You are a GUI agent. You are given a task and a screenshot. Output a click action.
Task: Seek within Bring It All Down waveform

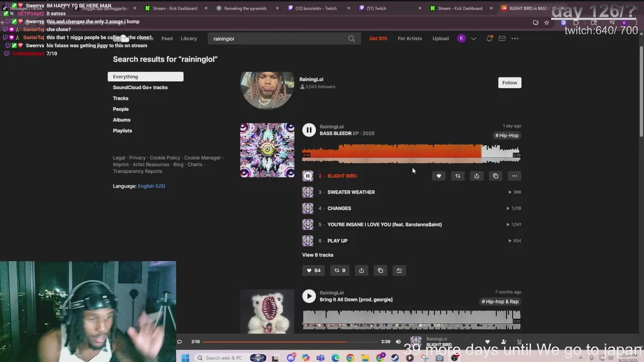(411, 320)
